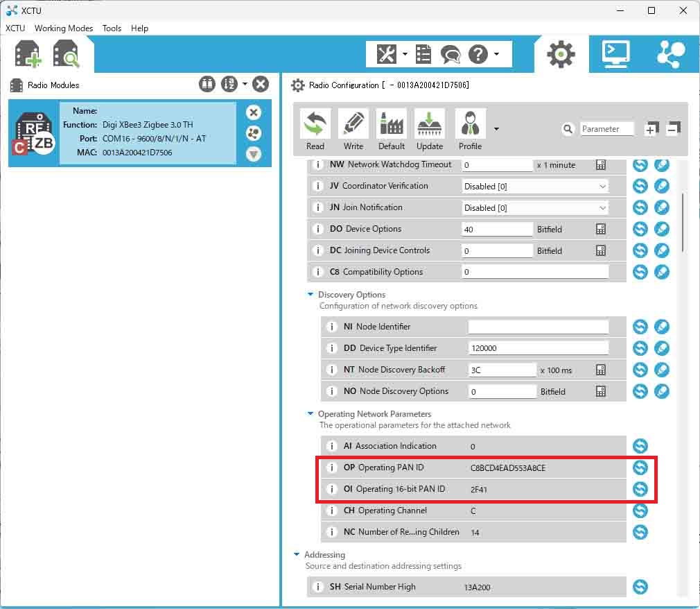Click the Update firmware button
The height and width of the screenshot is (609, 700).
[x=430, y=130]
